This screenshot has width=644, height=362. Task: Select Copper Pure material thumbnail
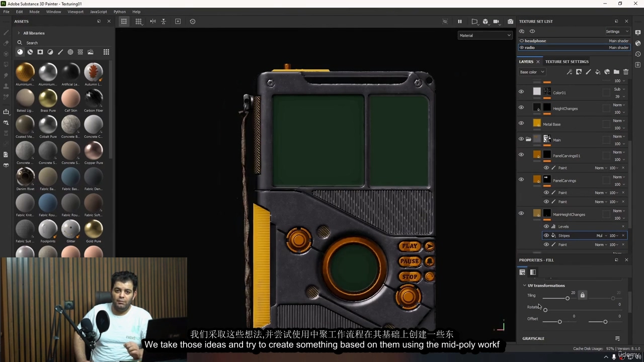[94, 150]
